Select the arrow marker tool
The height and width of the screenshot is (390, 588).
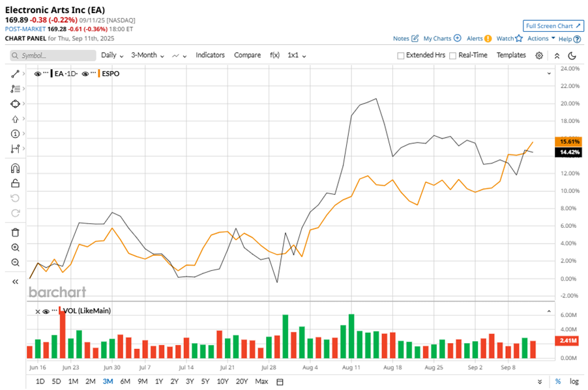[15, 119]
